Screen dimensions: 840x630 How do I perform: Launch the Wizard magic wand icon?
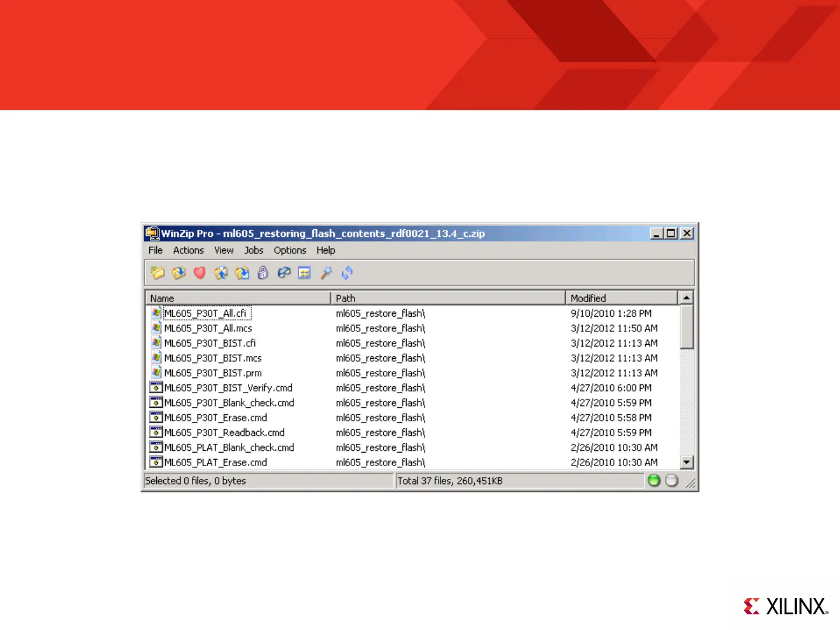326,272
